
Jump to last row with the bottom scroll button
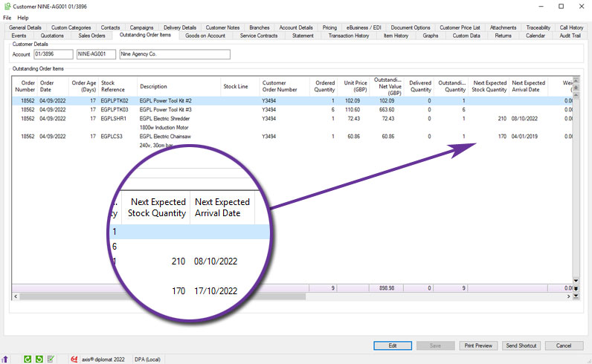pyautogui.click(x=576, y=296)
